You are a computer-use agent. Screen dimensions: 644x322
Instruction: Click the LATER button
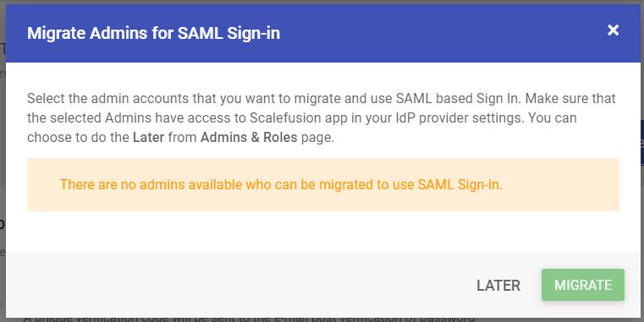click(x=498, y=285)
